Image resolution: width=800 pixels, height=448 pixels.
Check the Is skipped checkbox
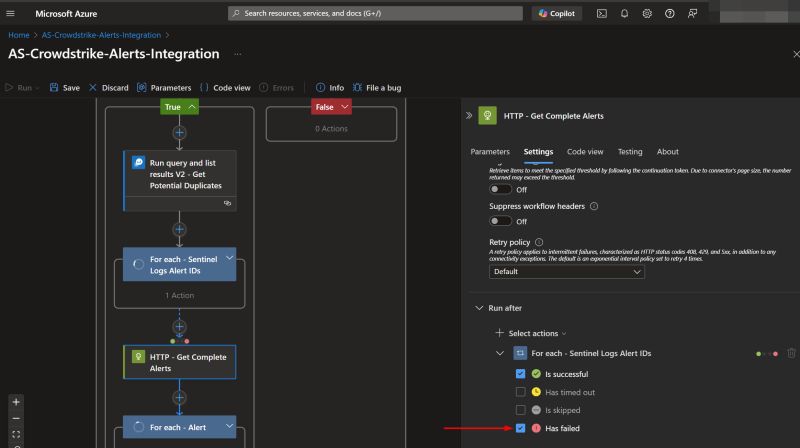(x=520, y=410)
